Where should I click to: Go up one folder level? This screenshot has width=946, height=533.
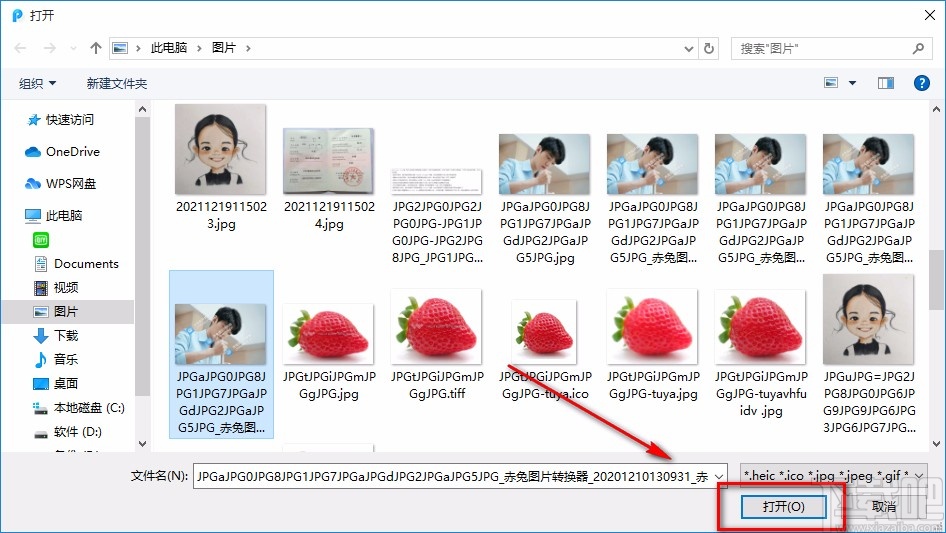tap(95, 48)
